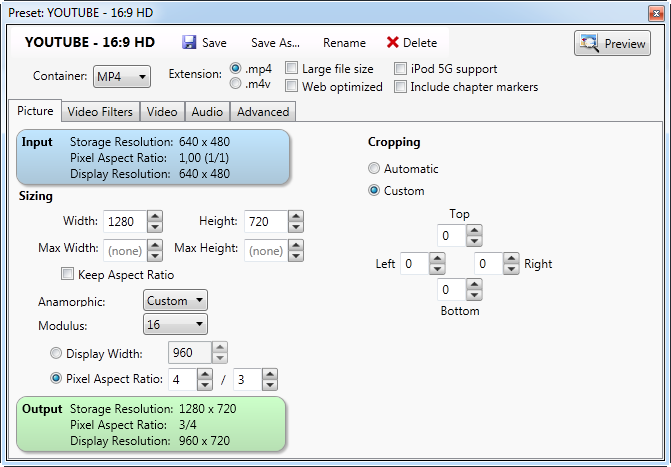Switch to the Video Filters tab
This screenshot has width=671, height=467.
(100, 112)
